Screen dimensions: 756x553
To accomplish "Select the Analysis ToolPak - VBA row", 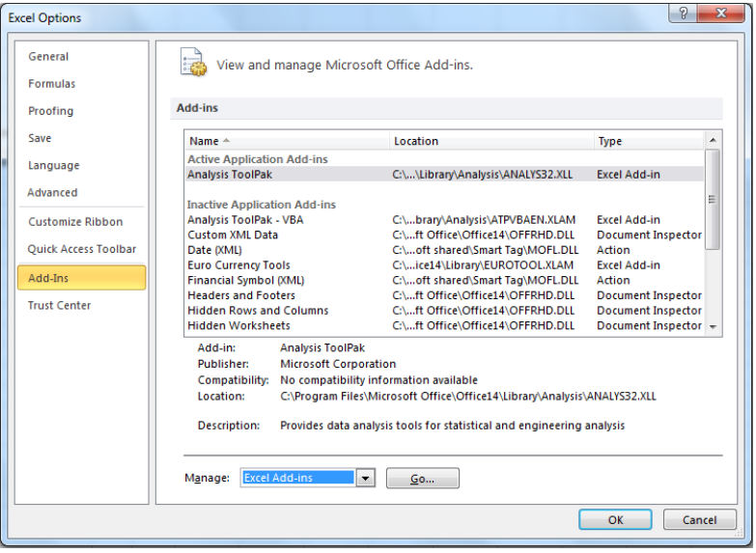I will tap(444, 220).
